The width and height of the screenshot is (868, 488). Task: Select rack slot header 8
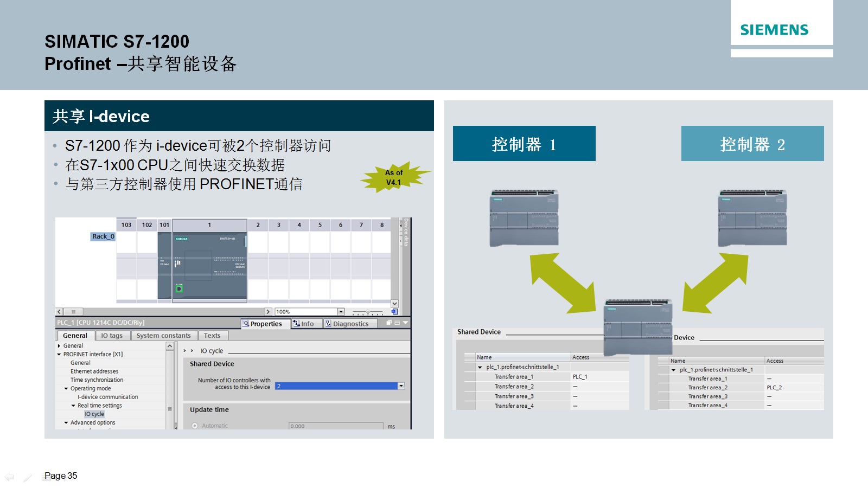point(382,225)
